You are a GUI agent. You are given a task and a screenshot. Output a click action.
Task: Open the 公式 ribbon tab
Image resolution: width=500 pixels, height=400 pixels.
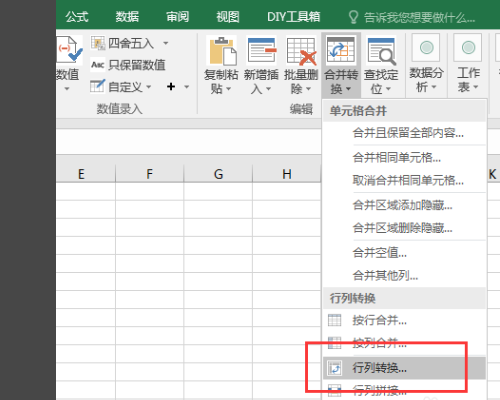click(77, 16)
